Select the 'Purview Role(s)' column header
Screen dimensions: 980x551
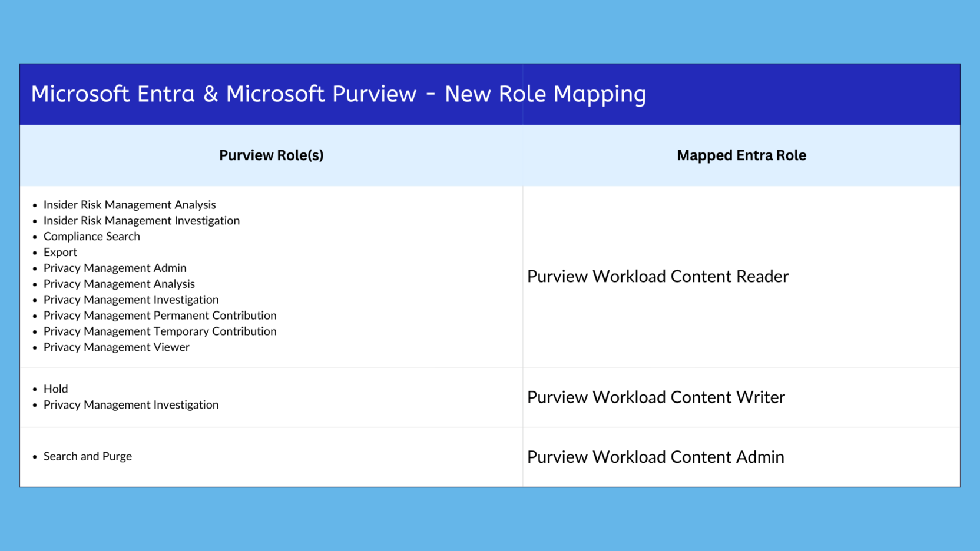coord(272,155)
